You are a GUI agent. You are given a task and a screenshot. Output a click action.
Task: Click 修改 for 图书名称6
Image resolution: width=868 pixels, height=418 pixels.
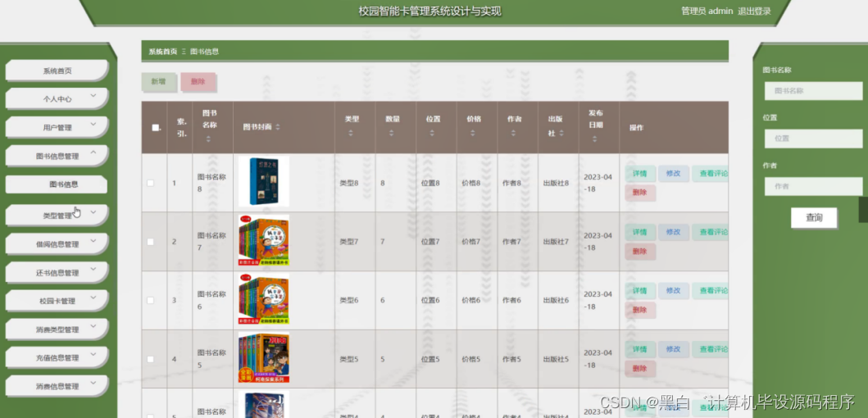tap(673, 291)
